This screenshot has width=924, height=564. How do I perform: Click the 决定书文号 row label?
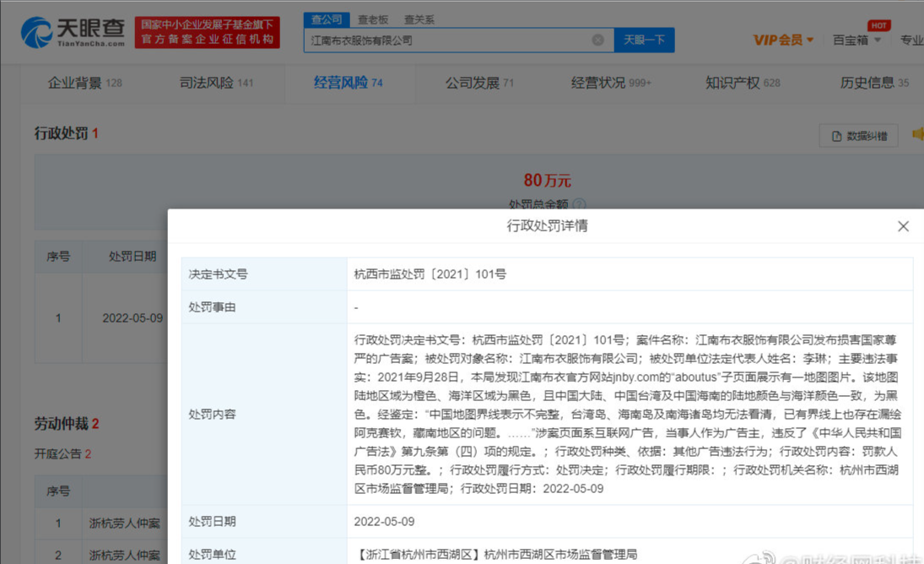point(218,274)
